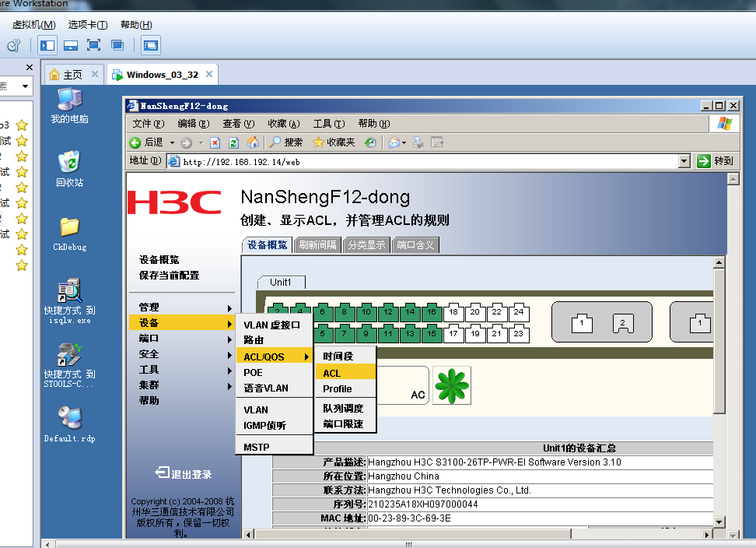Screen dimensions: 756x548
Task: Click the IE Mail envelope icon
Action: [394, 142]
